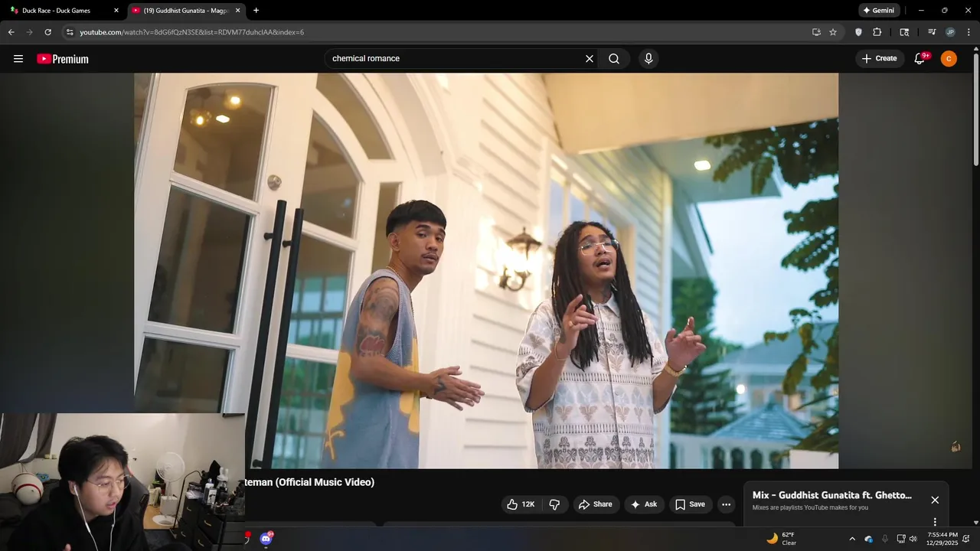Save video to a playlist
Image resolution: width=980 pixels, height=551 pixels.
coord(690,504)
